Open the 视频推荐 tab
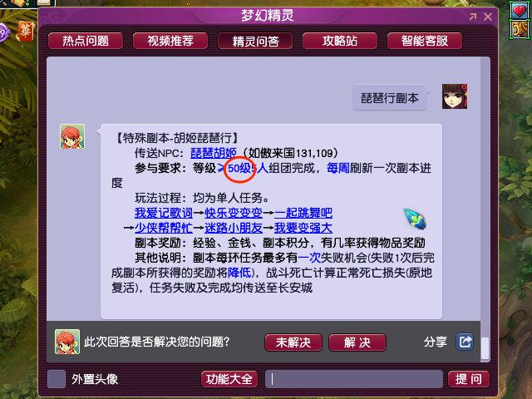This screenshot has height=399, width=532. [170, 41]
